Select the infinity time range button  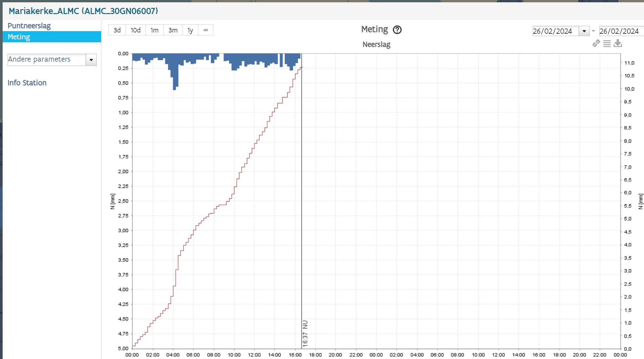tap(206, 30)
